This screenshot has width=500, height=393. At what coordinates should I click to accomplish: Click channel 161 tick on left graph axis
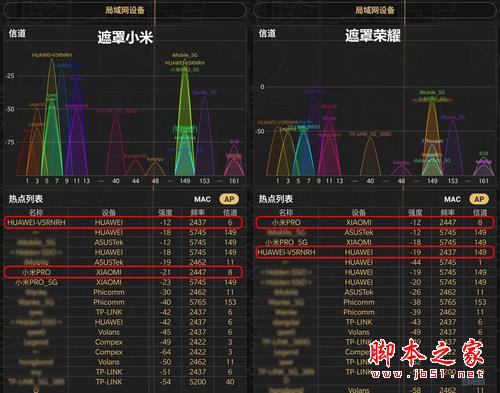(234, 181)
